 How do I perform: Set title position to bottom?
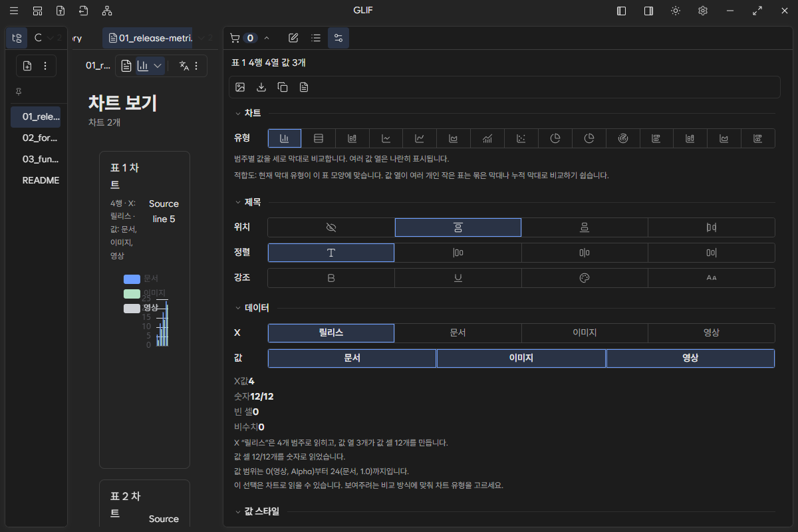585,227
